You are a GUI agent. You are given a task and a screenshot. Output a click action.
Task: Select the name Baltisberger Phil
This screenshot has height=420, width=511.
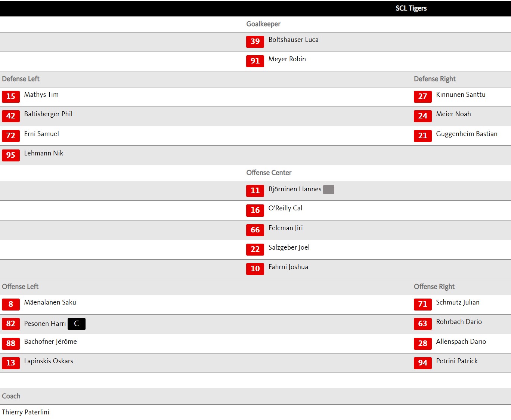[x=48, y=114]
